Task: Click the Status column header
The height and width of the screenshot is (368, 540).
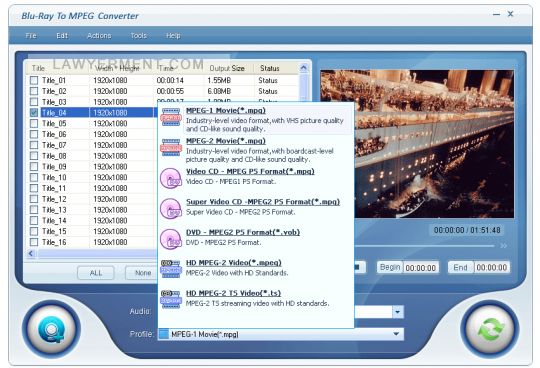Action: (270, 68)
